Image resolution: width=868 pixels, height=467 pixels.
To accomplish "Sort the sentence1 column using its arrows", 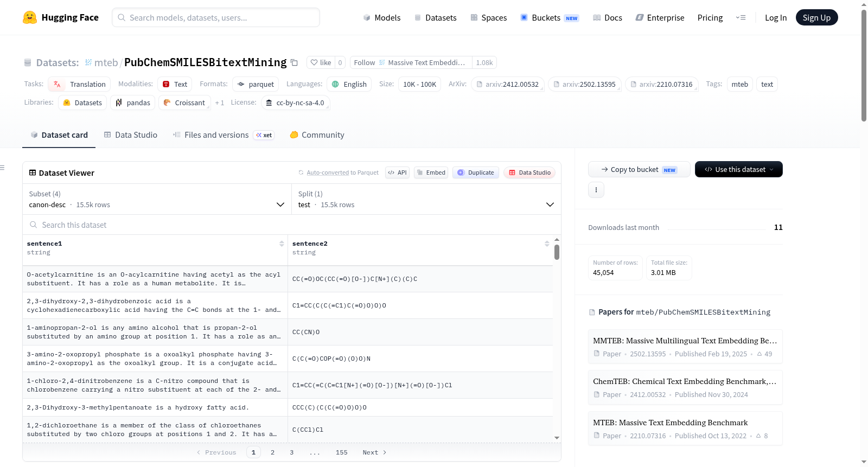I will pos(282,244).
